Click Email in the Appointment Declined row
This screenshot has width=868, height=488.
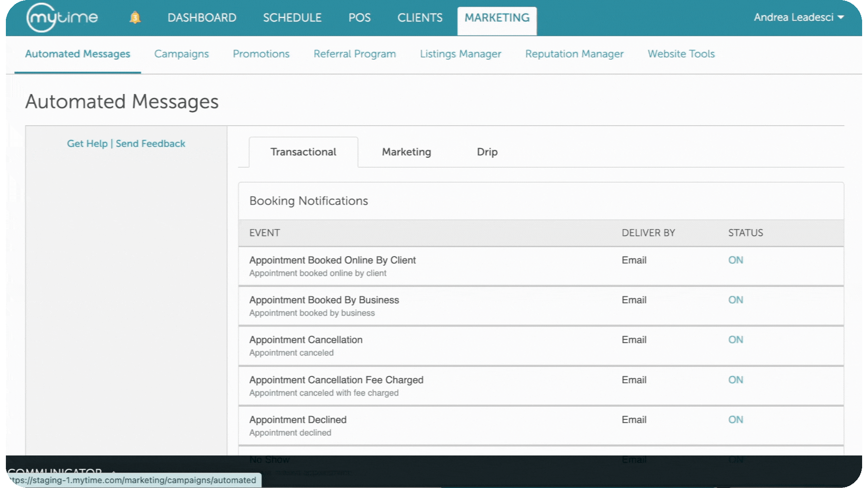coord(634,420)
